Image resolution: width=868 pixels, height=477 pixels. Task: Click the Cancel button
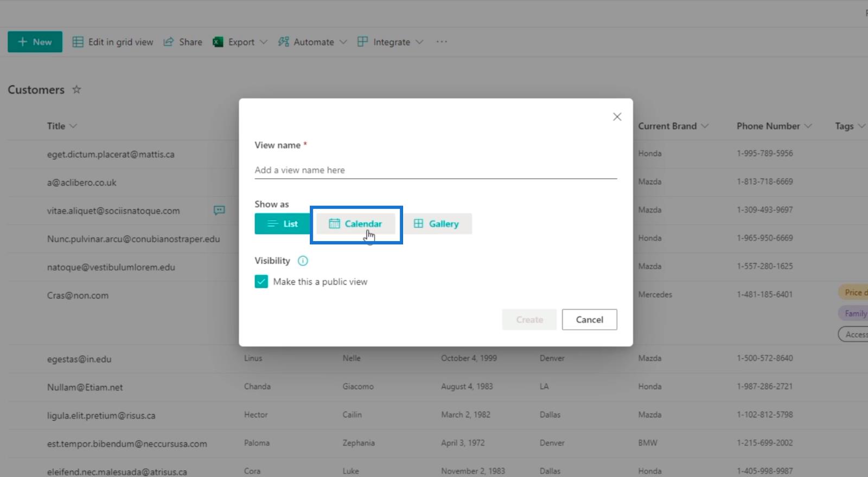(x=590, y=320)
